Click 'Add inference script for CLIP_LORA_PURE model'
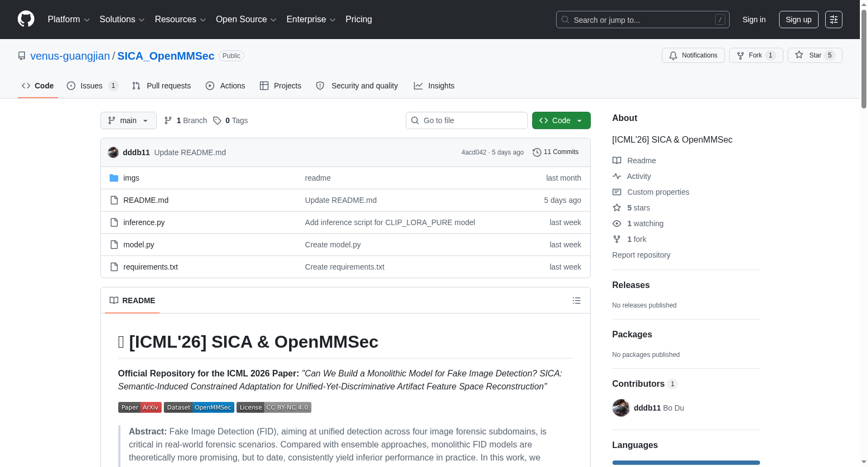 [390, 222]
